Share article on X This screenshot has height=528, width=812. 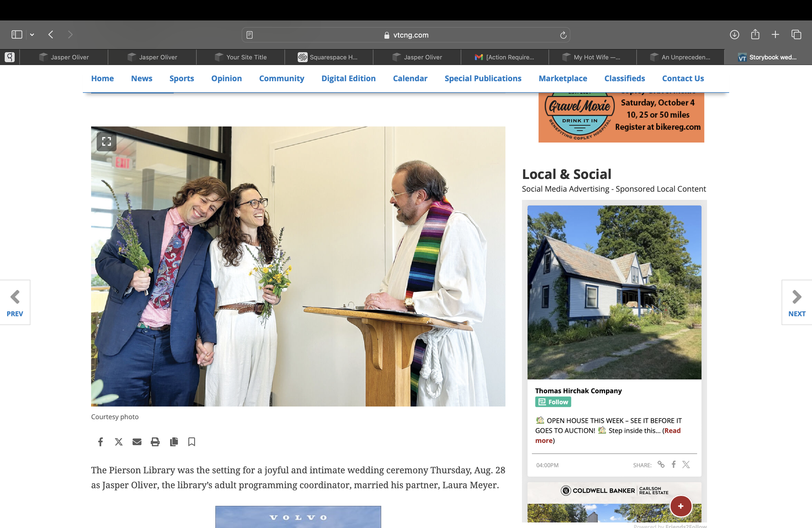pos(118,442)
